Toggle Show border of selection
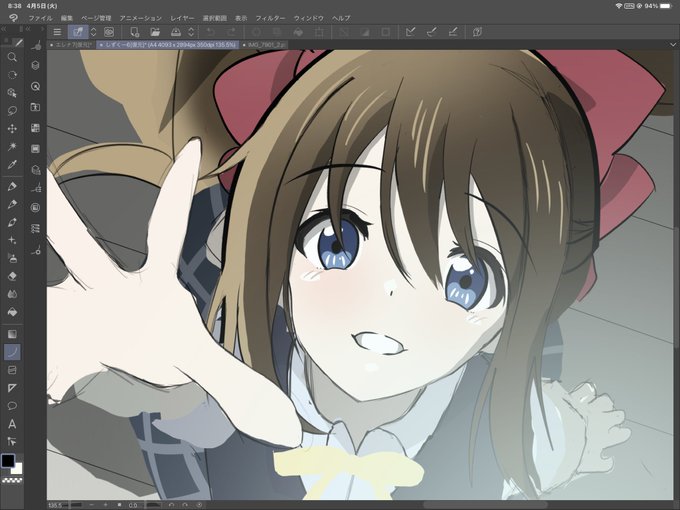 [386, 32]
